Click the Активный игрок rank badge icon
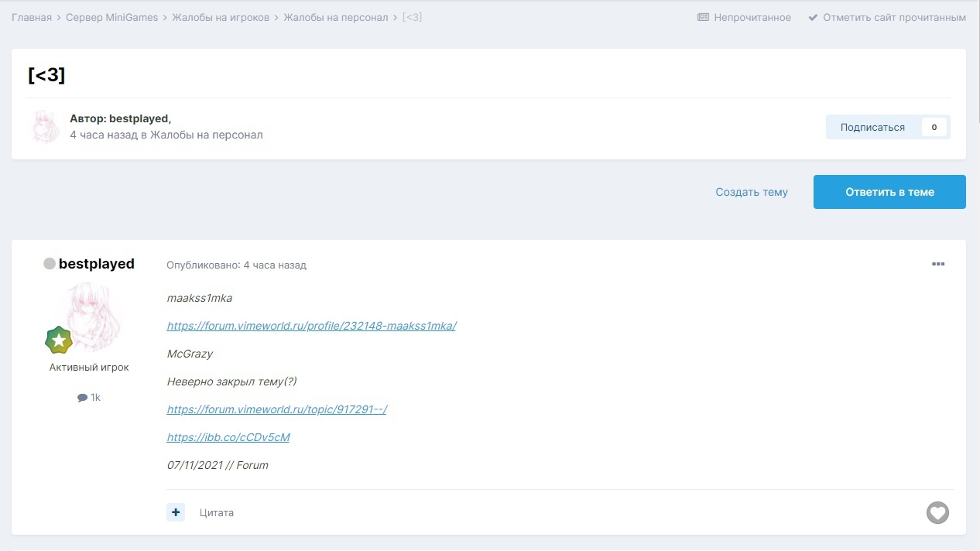The image size is (980, 551). [58, 341]
